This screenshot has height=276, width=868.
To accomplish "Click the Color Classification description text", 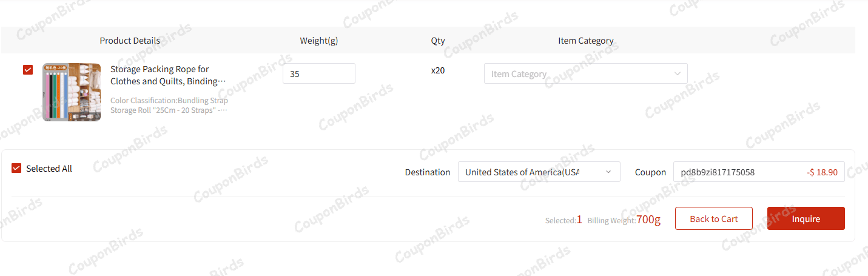I will 169,106.
